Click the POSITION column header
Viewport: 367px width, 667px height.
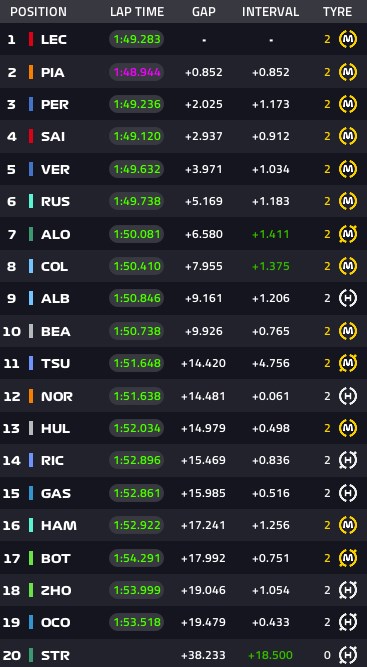point(38,11)
